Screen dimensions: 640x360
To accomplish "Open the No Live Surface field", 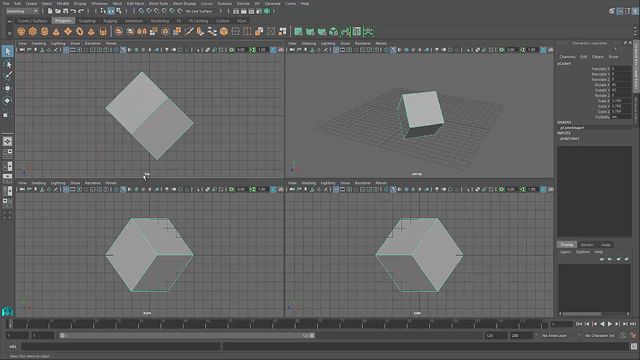I will (199, 11).
